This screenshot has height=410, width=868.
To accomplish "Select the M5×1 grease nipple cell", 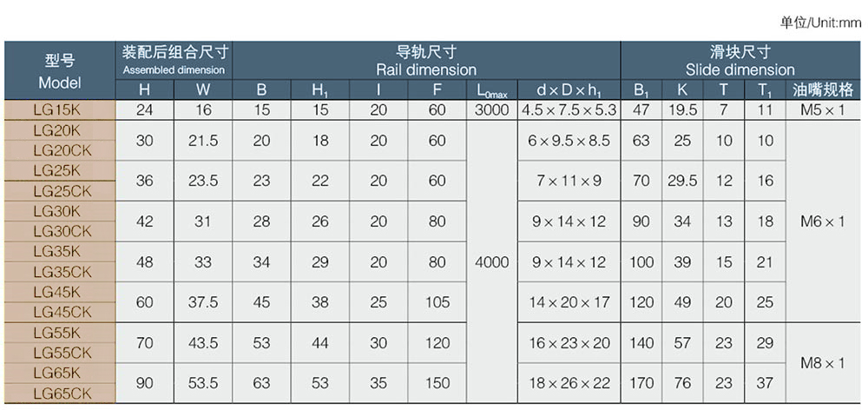I will tap(823, 110).
